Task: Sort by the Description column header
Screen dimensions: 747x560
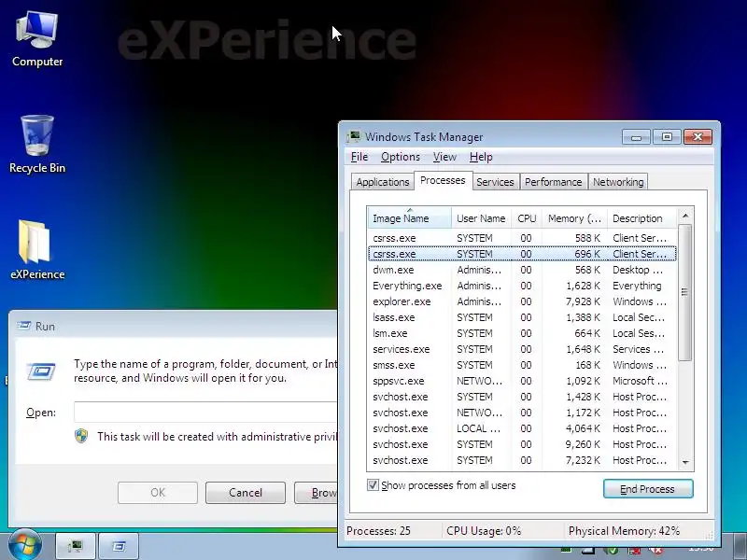Action: point(641,218)
